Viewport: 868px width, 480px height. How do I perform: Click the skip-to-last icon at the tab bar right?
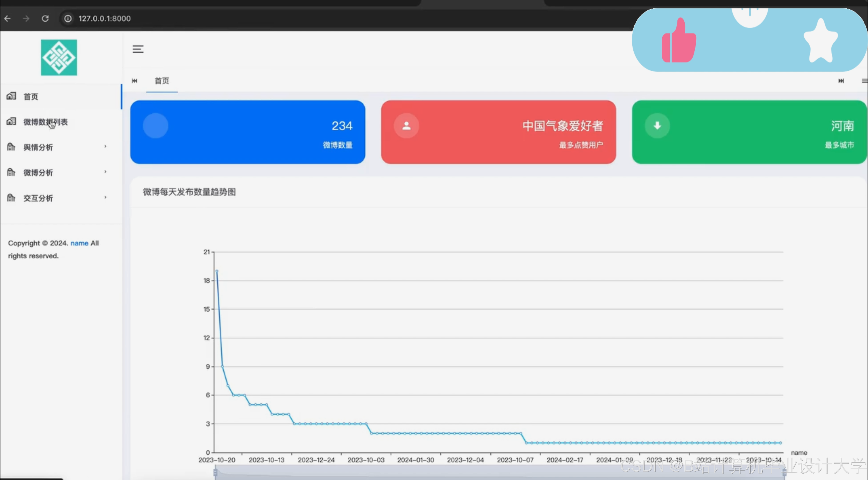click(x=841, y=81)
